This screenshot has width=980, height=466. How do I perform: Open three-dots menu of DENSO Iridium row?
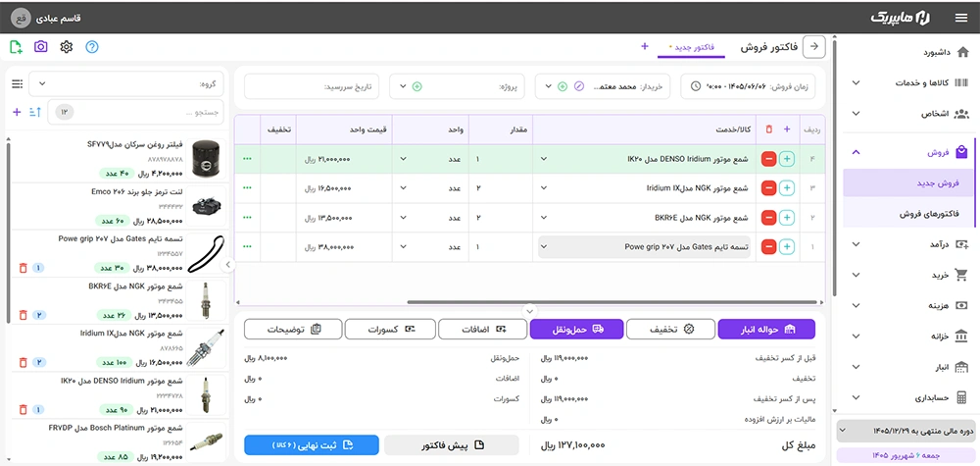click(248, 159)
